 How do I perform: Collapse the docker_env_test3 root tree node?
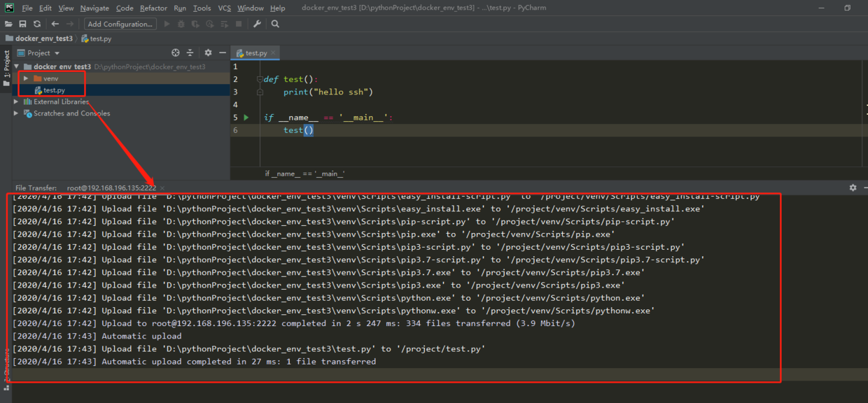click(x=16, y=66)
